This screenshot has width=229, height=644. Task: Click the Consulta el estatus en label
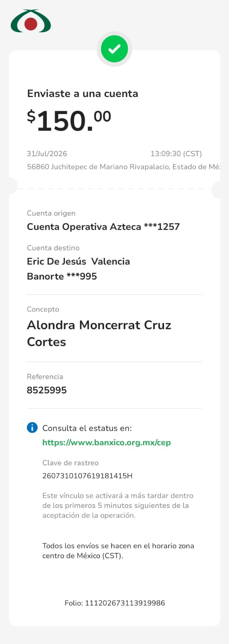pos(87,428)
